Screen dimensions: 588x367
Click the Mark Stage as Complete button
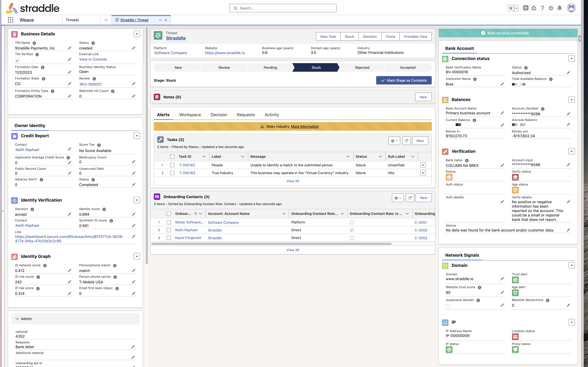404,81
